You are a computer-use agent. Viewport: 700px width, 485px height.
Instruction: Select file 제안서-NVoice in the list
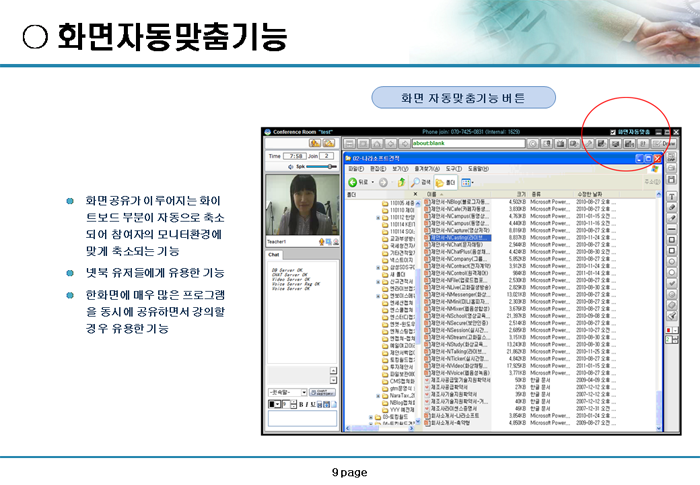pos(457,373)
